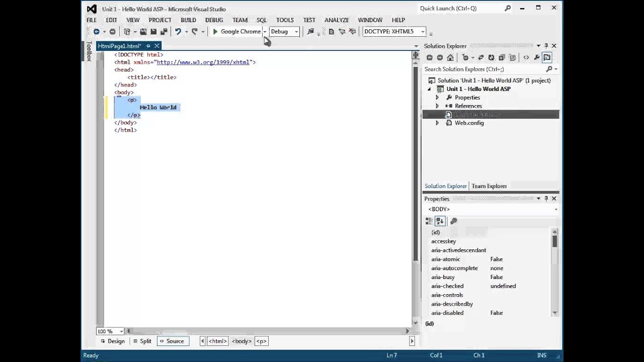Screen dimensions: 644x362
Task: Toggle auto-hide pin on Properties panel
Action: point(546,199)
